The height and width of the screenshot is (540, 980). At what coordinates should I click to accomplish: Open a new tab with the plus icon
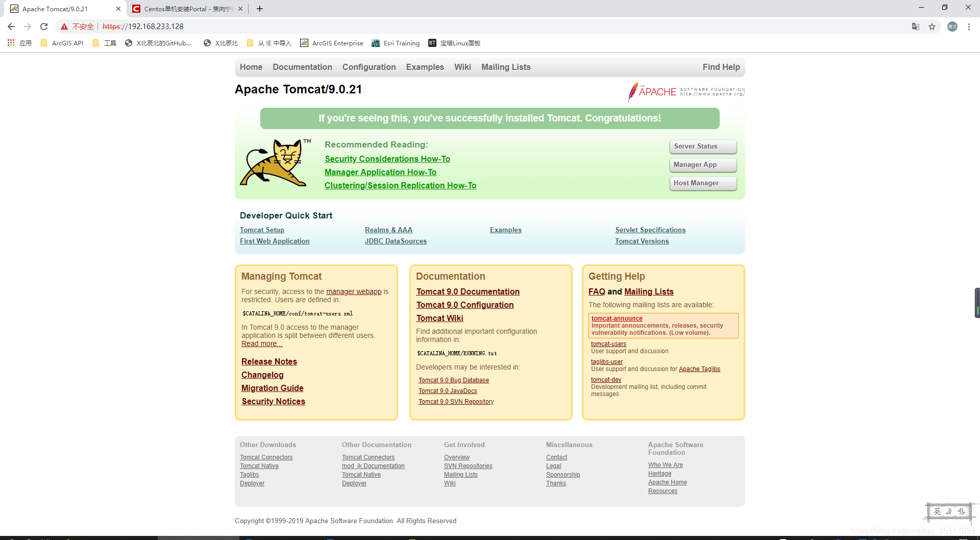(260, 9)
